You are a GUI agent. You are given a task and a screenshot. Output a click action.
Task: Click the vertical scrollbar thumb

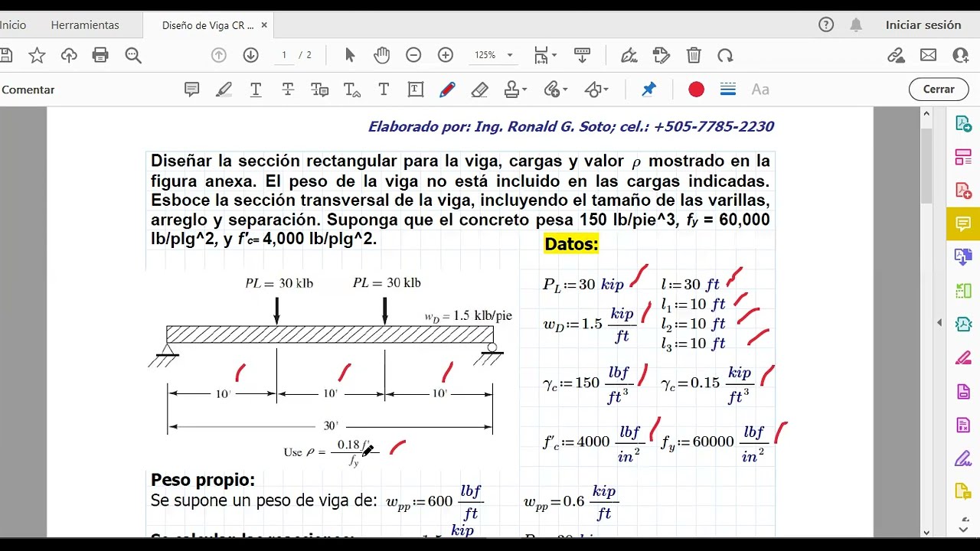926,165
